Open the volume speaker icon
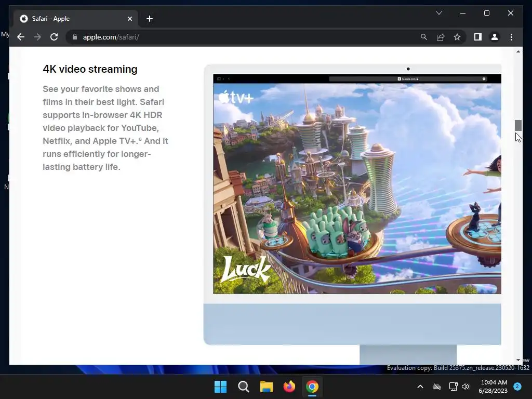 click(465, 387)
